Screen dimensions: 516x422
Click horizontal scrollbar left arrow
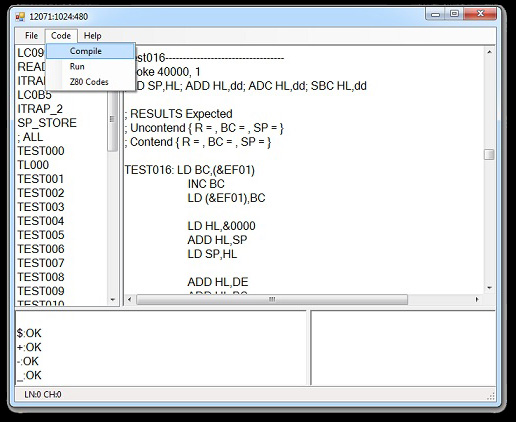coord(130,299)
